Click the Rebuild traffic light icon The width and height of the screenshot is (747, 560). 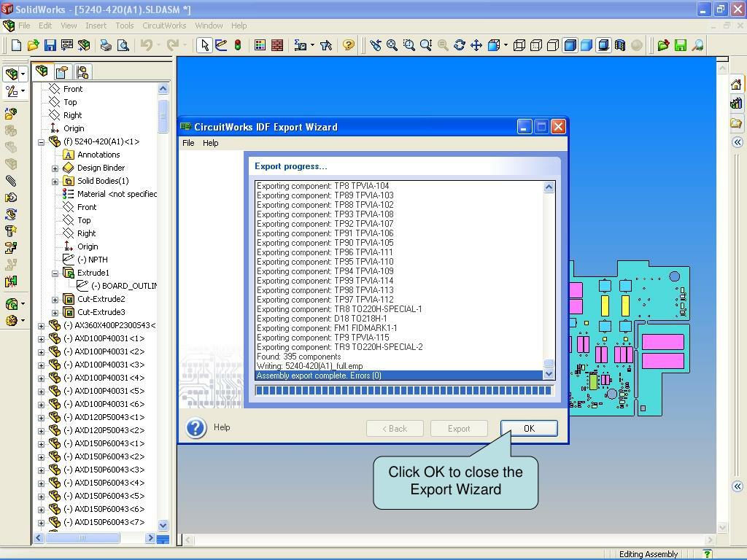click(x=238, y=45)
